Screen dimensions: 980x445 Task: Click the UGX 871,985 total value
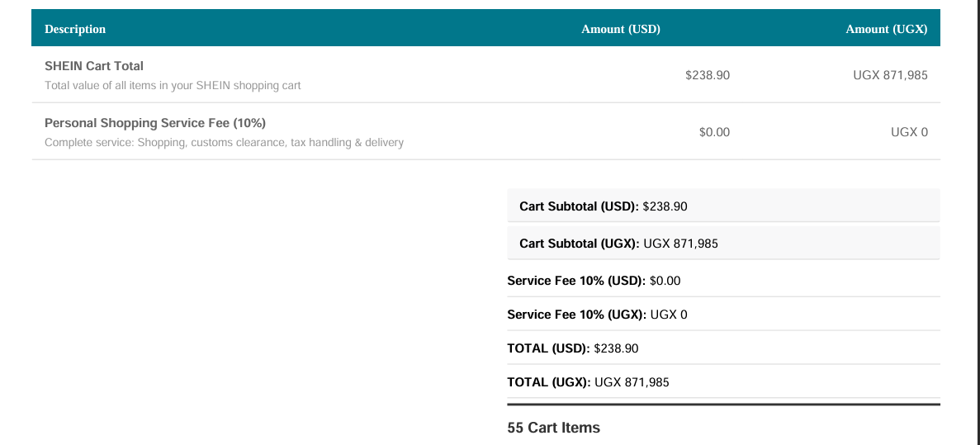[632, 382]
